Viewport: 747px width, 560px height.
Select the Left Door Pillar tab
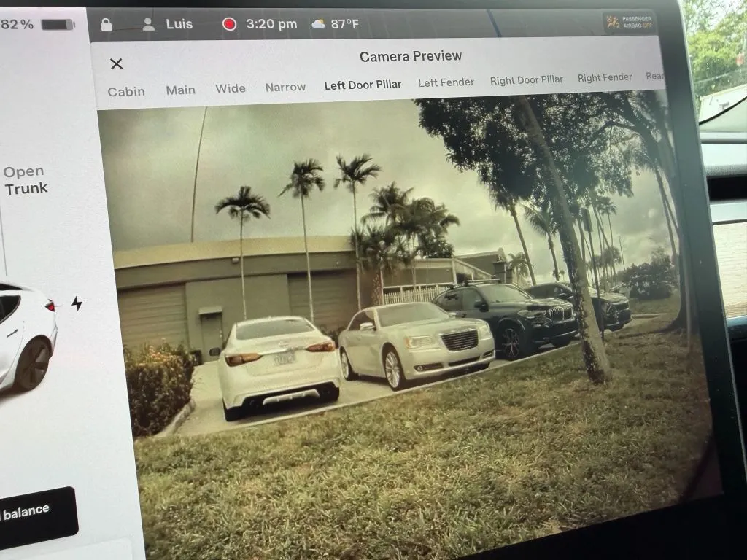click(x=363, y=85)
